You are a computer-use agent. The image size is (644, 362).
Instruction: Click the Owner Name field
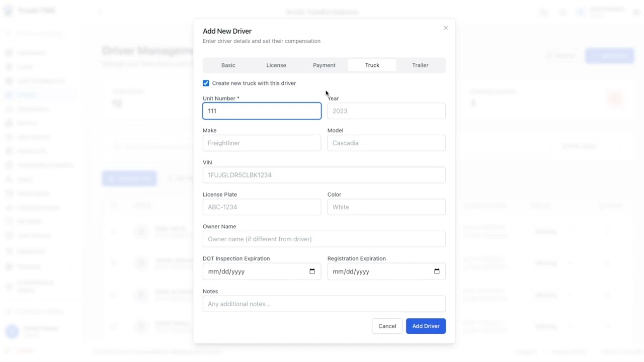(x=324, y=239)
